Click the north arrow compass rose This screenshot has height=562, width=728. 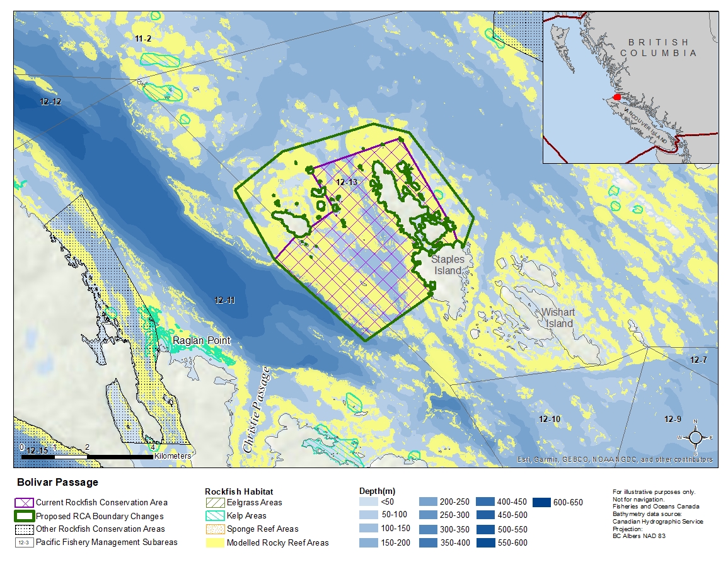pyautogui.click(x=695, y=437)
